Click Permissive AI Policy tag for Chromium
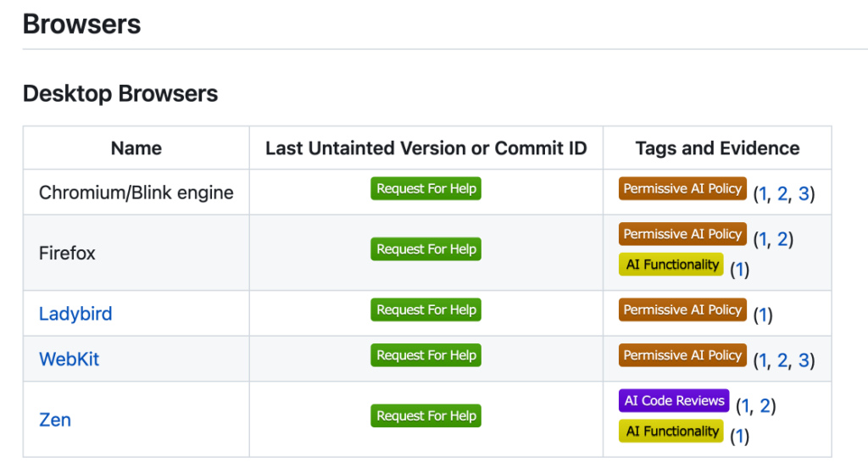 point(682,189)
